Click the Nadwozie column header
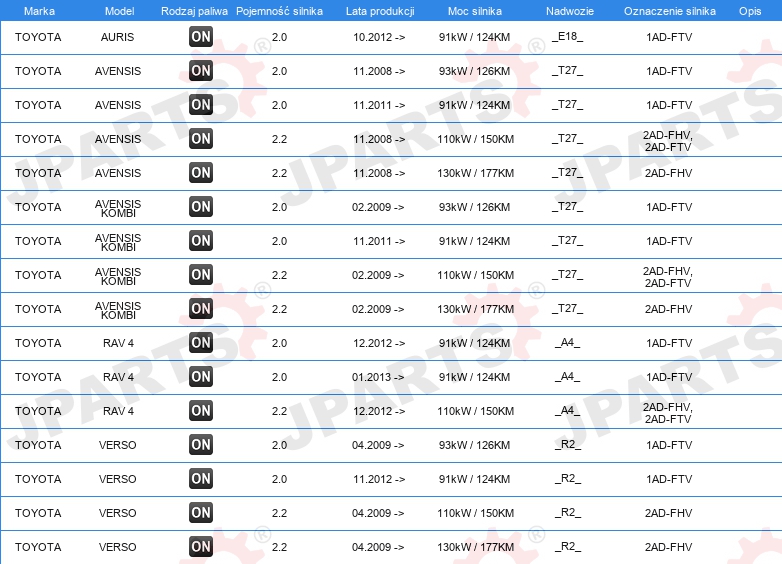Image resolution: width=782 pixels, height=564 pixels. click(x=570, y=11)
